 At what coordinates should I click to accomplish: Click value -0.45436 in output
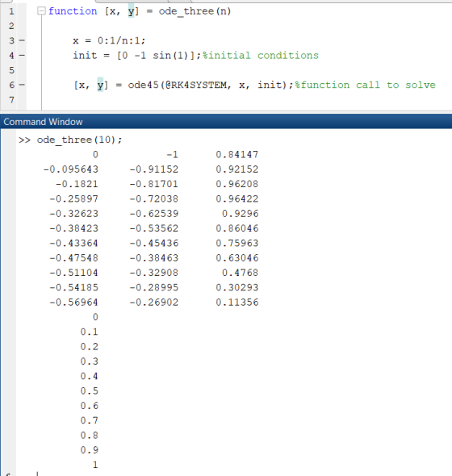tap(153, 243)
